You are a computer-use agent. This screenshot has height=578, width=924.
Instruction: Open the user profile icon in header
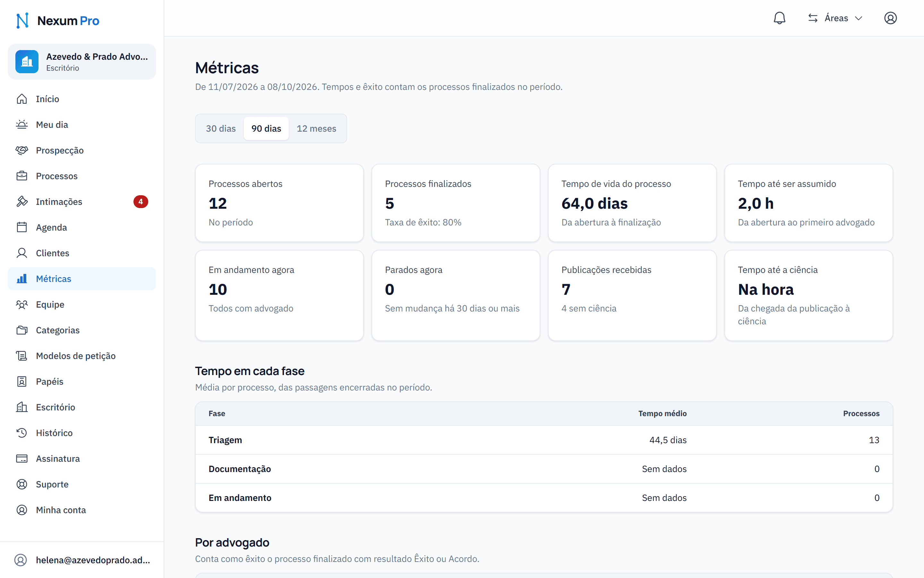pyautogui.click(x=890, y=18)
